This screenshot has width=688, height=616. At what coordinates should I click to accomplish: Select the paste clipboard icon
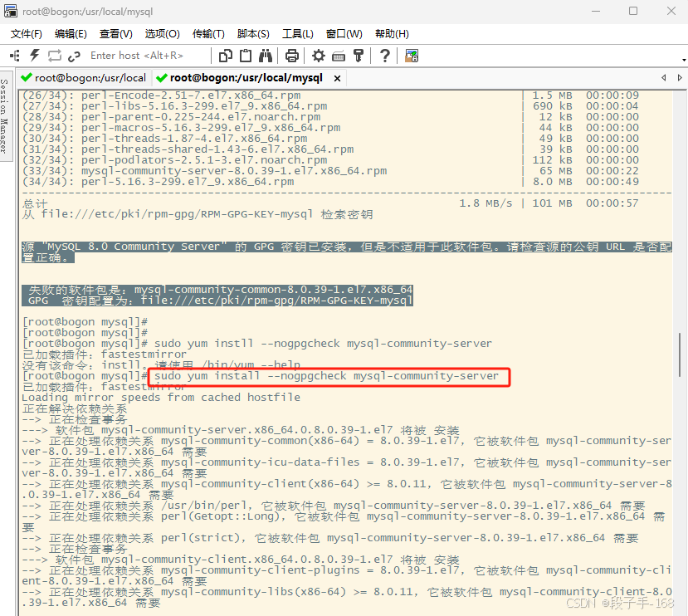[x=245, y=55]
